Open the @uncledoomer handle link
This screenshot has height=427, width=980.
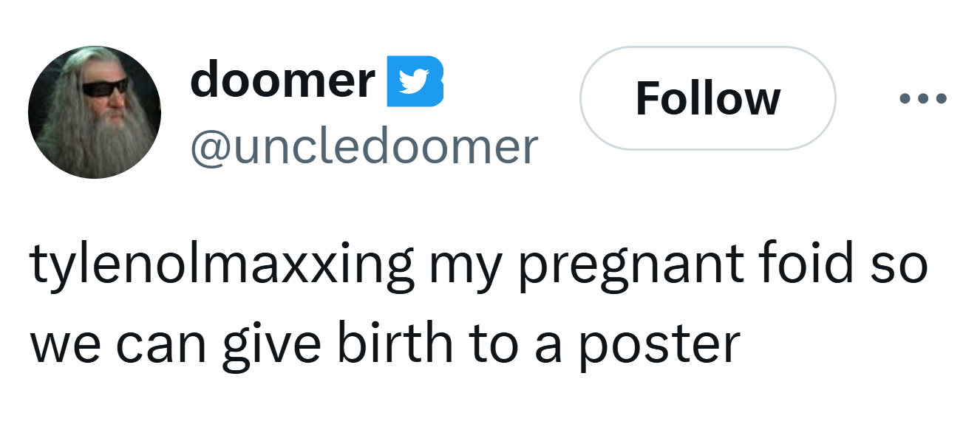click(364, 146)
